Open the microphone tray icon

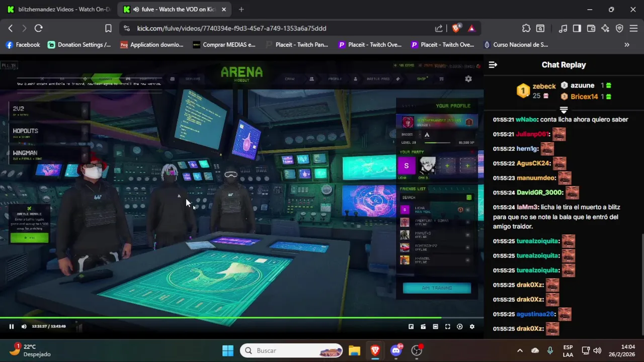pyautogui.click(x=550, y=350)
